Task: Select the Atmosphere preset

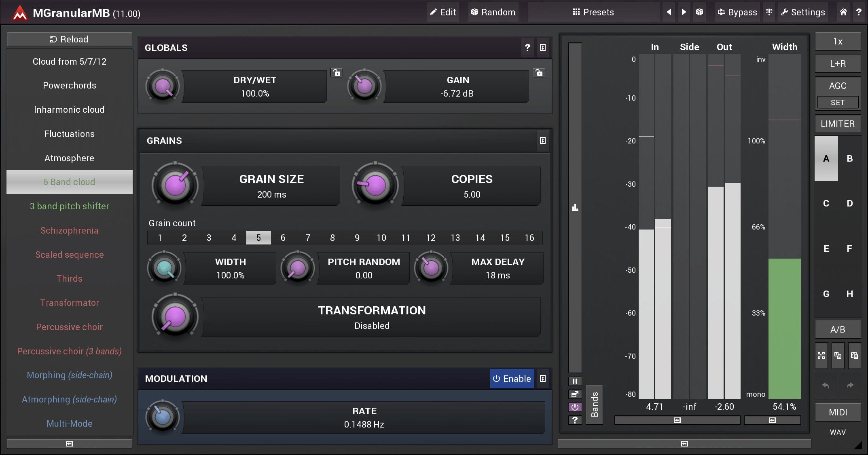Action: [x=69, y=158]
